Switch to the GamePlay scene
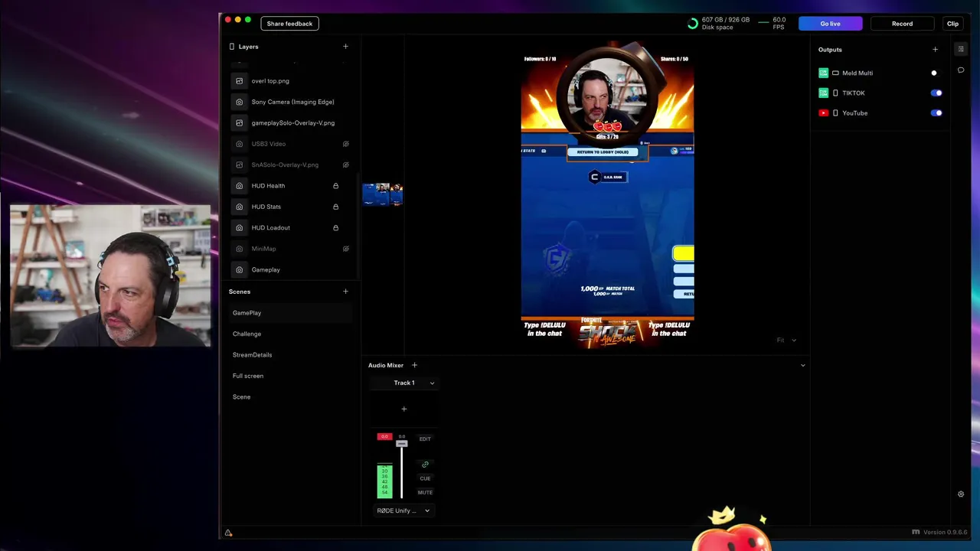 point(290,313)
